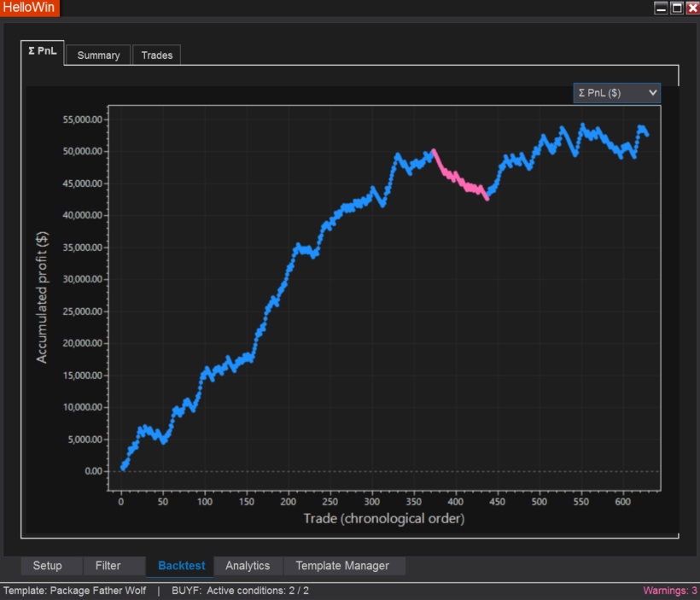Click the 25,000.00 y-axis label
The width and height of the screenshot is (700, 600).
coord(83,312)
